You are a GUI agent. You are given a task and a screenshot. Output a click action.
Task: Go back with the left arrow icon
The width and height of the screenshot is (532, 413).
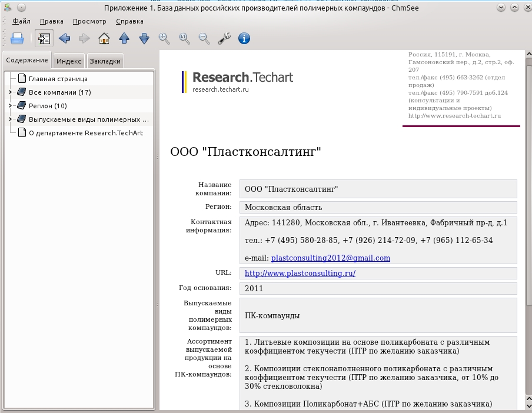[x=65, y=38]
